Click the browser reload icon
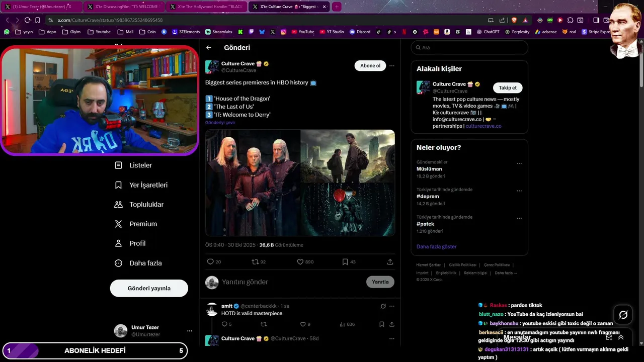This screenshot has width=644, height=362. point(27,20)
